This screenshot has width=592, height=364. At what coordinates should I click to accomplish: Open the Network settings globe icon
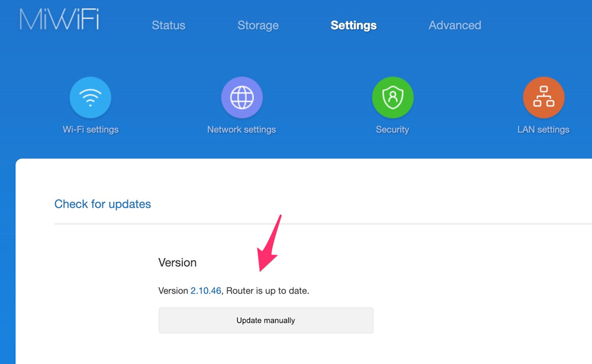point(242,97)
